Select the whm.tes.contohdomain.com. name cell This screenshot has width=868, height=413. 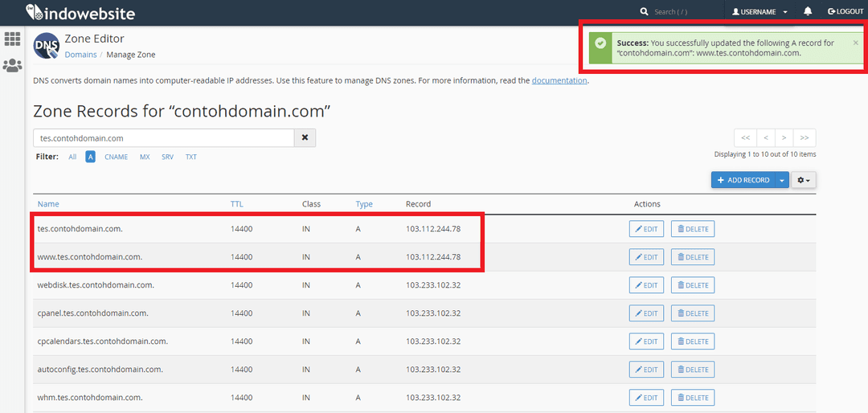[90, 397]
